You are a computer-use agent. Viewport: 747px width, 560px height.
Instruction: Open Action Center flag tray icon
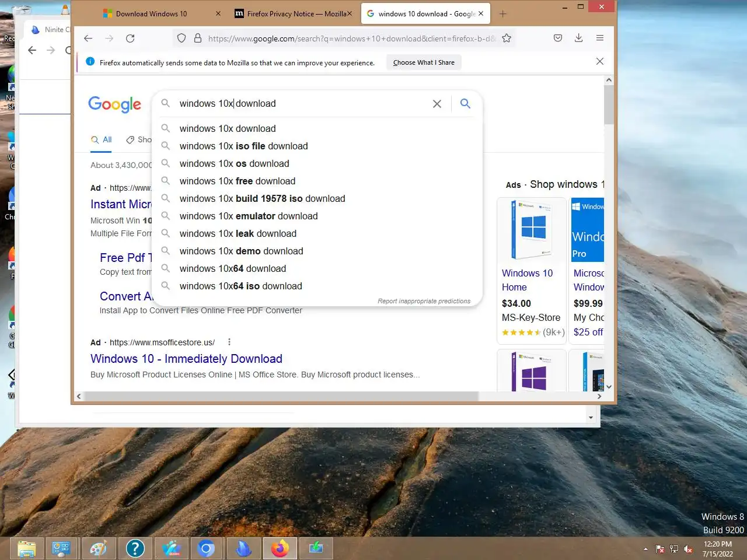660,549
